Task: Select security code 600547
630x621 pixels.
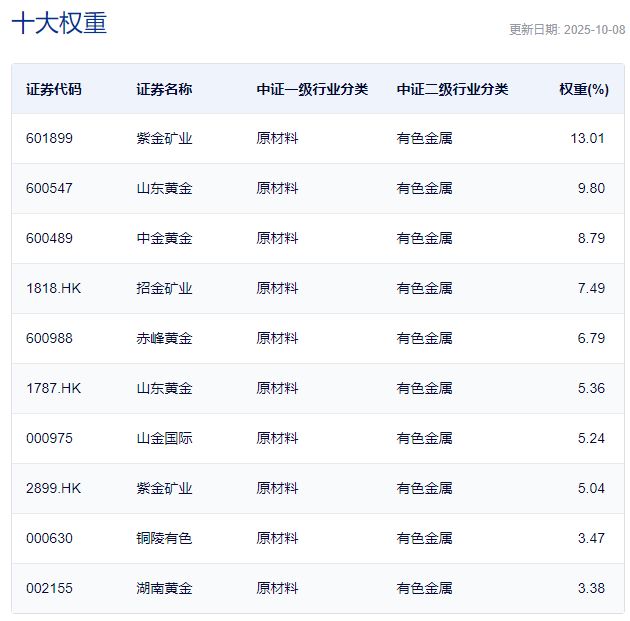Action: click(x=49, y=188)
